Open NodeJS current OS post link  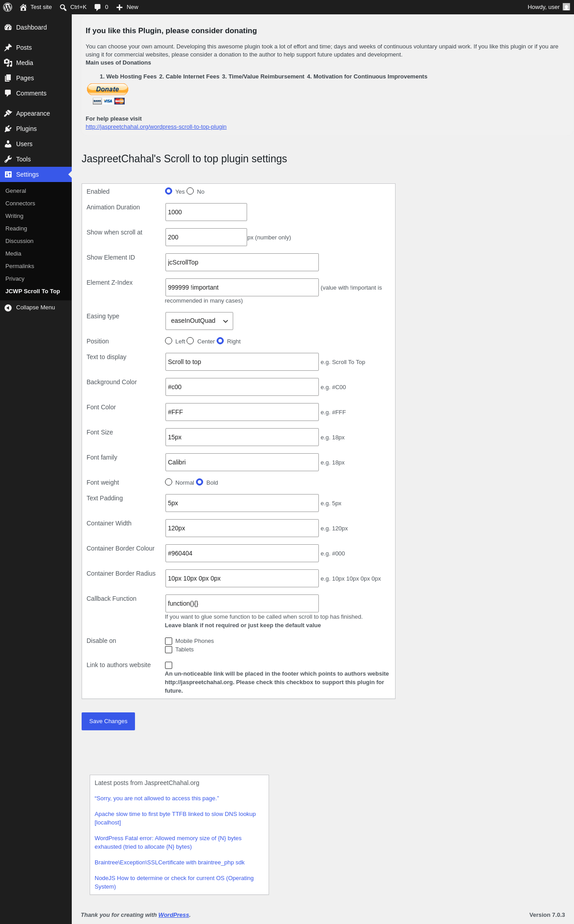tap(174, 882)
